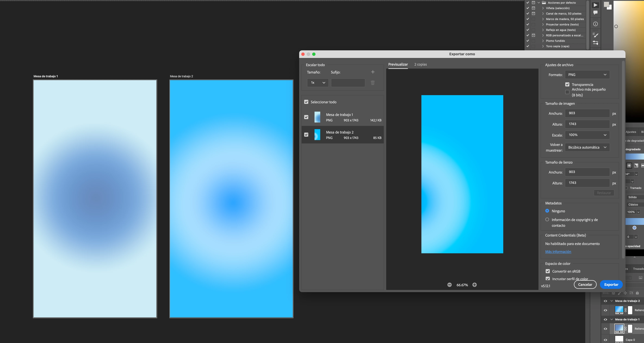The width and height of the screenshot is (644, 343).
Task: Hide the Mesa de trabajo 2 artboard
Action: tap(605, 301)
